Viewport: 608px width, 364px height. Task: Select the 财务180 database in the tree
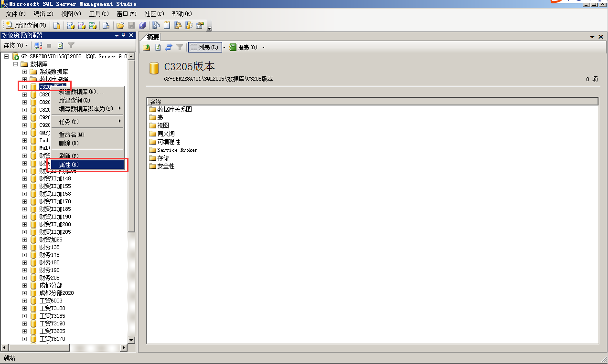point(49,262)
